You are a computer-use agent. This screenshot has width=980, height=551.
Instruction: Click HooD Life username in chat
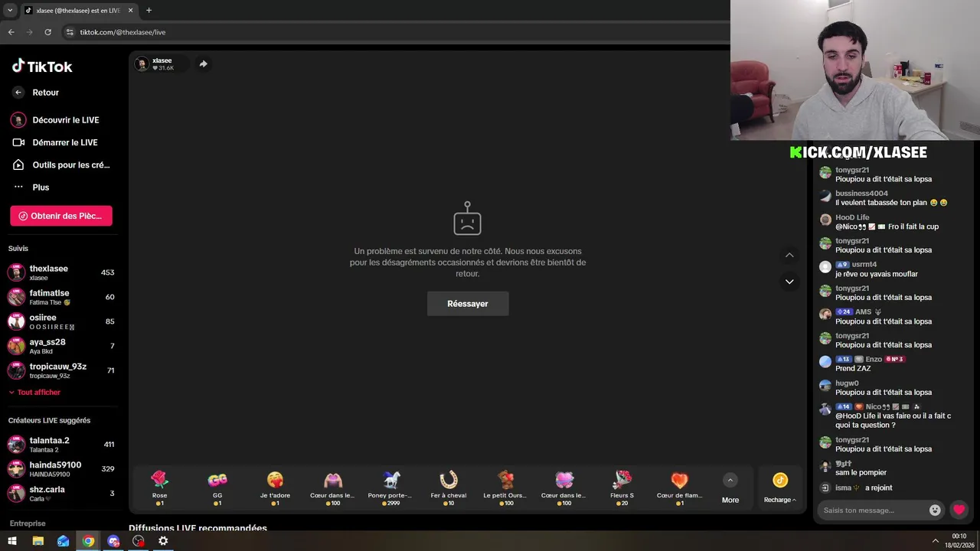click(x=852, y=217)
